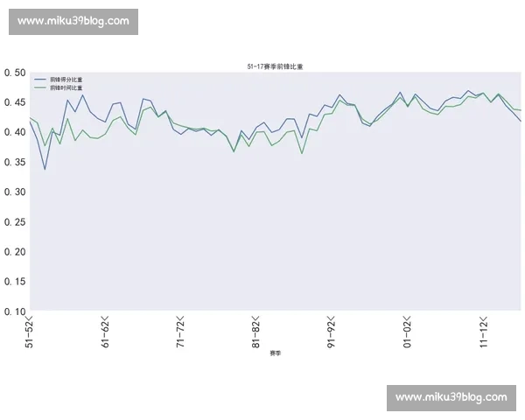Image resolution: width=525 pixels, height=420 pixels.
Task: Click the 01-02 x-axis tick label
Action: 407,332
